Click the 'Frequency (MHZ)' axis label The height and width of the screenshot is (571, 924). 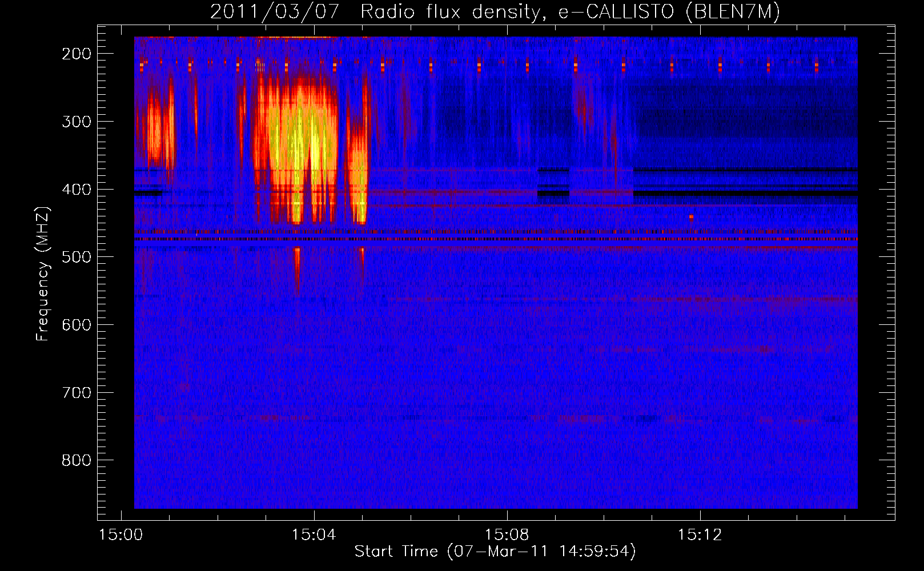coord(43,274)
